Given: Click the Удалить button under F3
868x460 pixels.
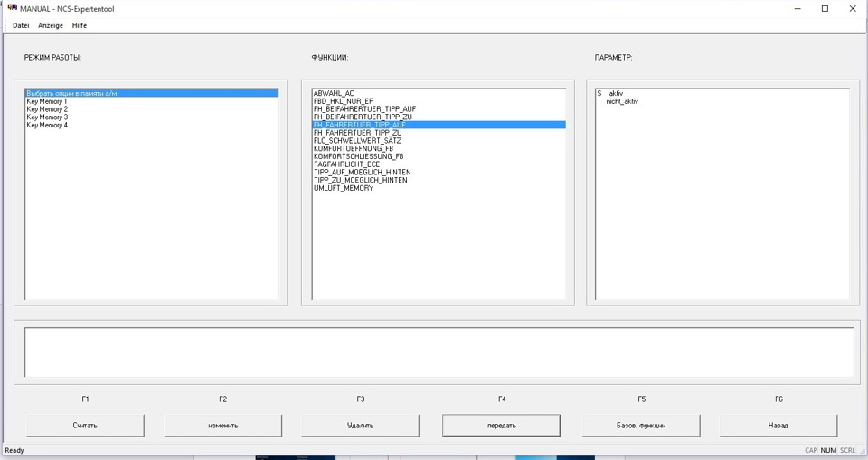Looking at the screenshot, I should click(361, 425).
